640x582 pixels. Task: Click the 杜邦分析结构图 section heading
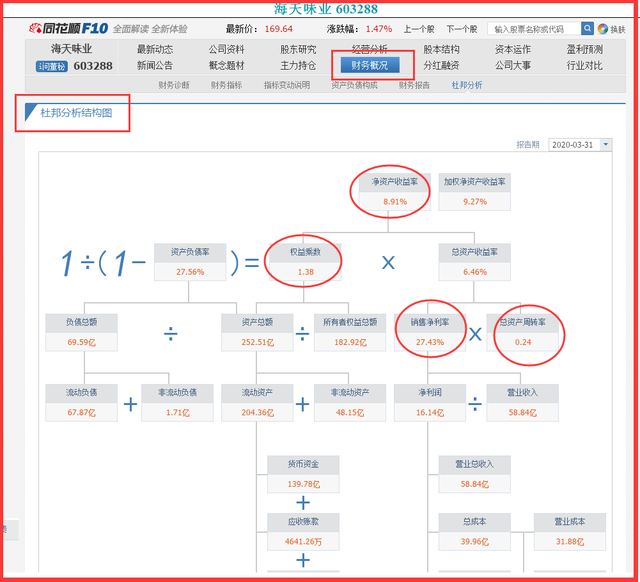[76, 113]
